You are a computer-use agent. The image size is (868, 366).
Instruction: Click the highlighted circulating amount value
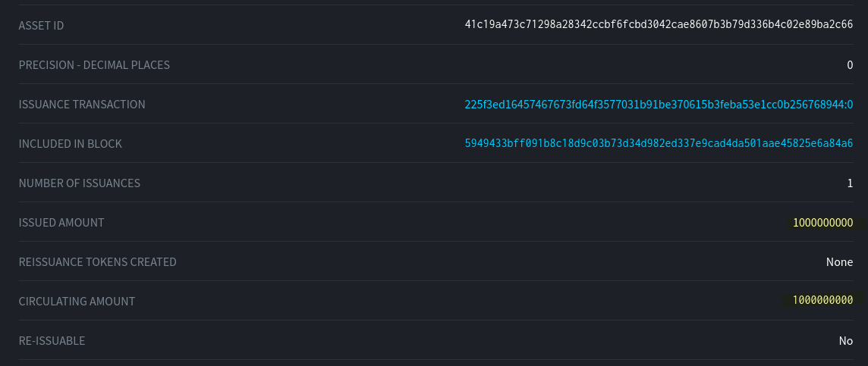tap(822, 302)
